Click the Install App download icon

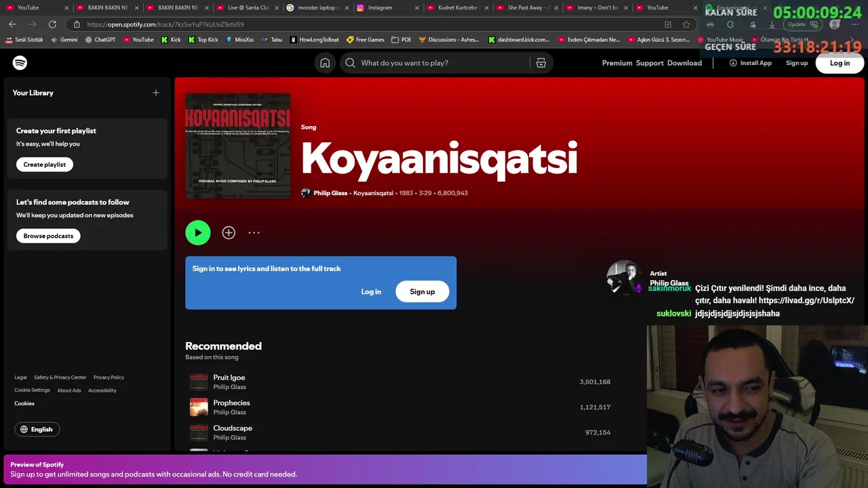[733, 63]
